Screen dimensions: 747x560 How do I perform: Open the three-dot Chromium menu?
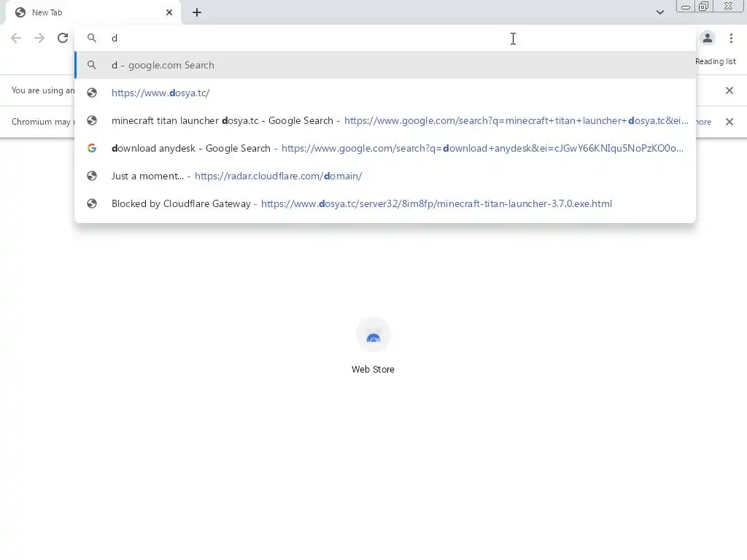731,38
